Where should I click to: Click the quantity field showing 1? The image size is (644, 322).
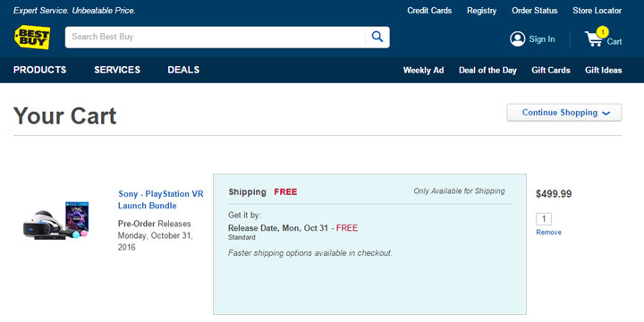coord(544,219)
